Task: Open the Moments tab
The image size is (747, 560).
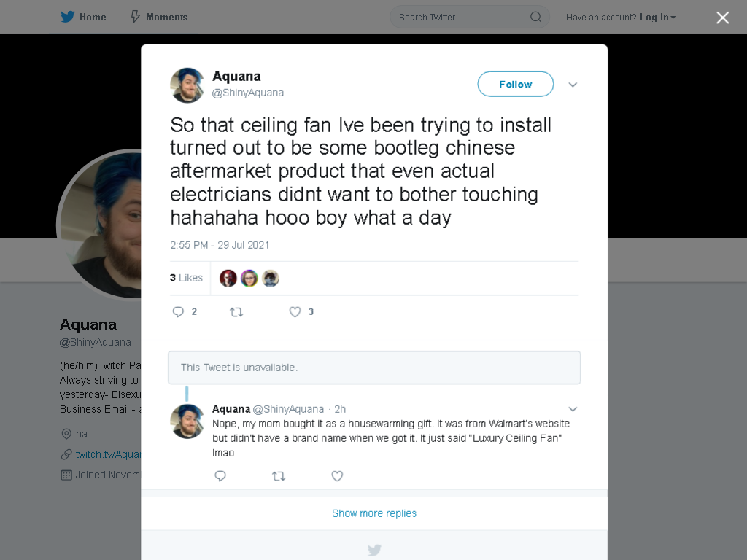Action: click(160, 17)
